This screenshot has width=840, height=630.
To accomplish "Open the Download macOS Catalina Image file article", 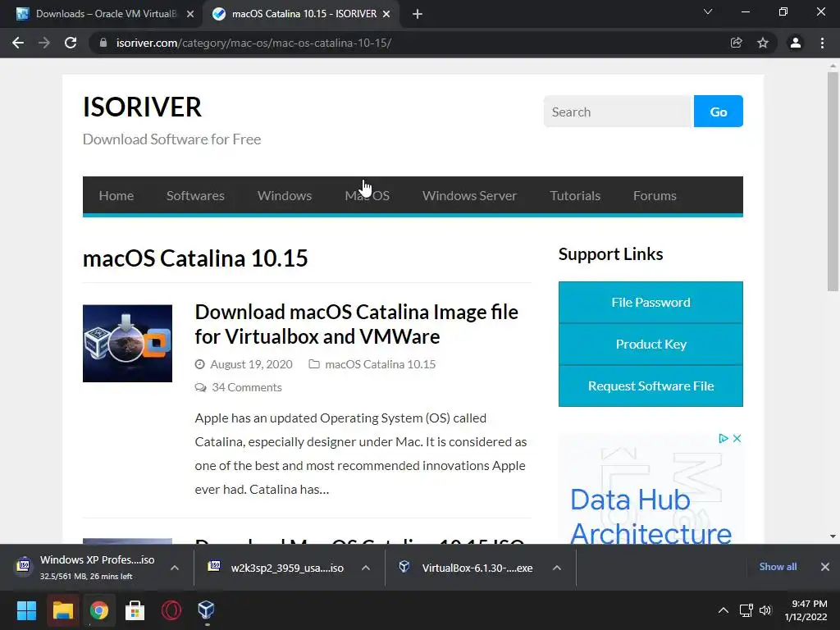I will point(356,324).
